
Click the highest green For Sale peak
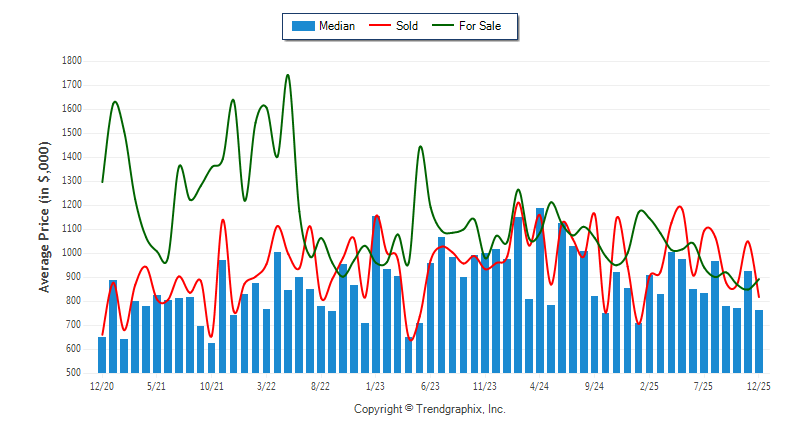pyautogui.click(x=288, y=75)
